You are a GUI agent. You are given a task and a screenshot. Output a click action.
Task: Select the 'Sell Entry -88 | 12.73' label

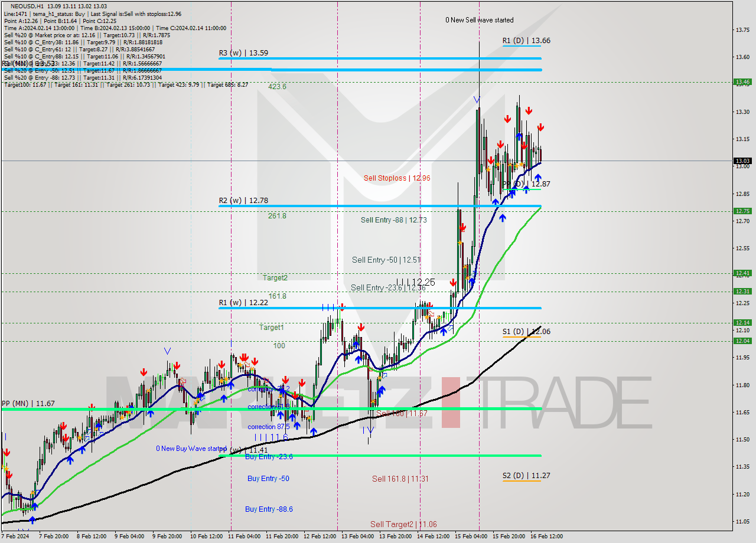[394, 220]
